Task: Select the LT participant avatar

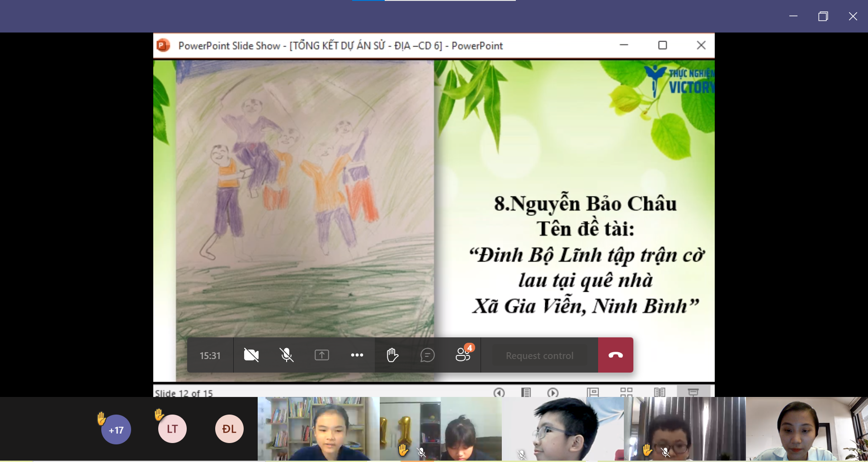Action: (172, 429)
